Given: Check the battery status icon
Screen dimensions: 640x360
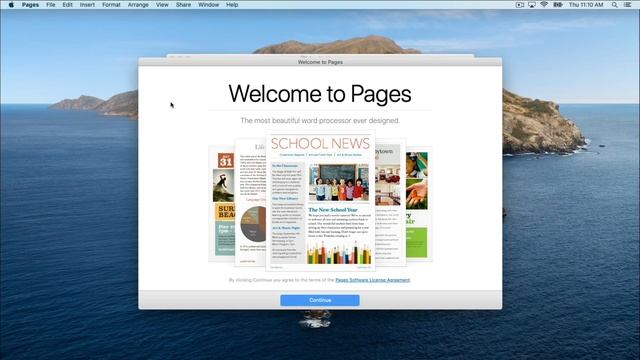Looking at the screenshot, I should (558, 5).
